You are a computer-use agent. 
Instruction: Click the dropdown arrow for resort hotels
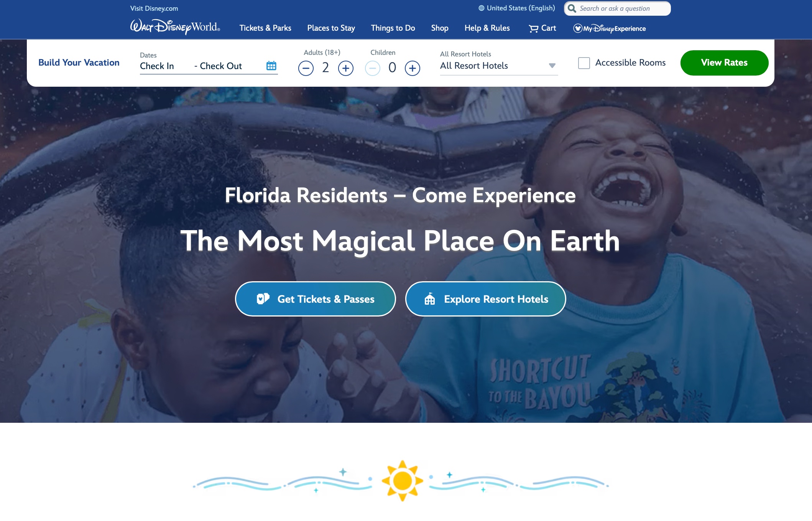552,66
